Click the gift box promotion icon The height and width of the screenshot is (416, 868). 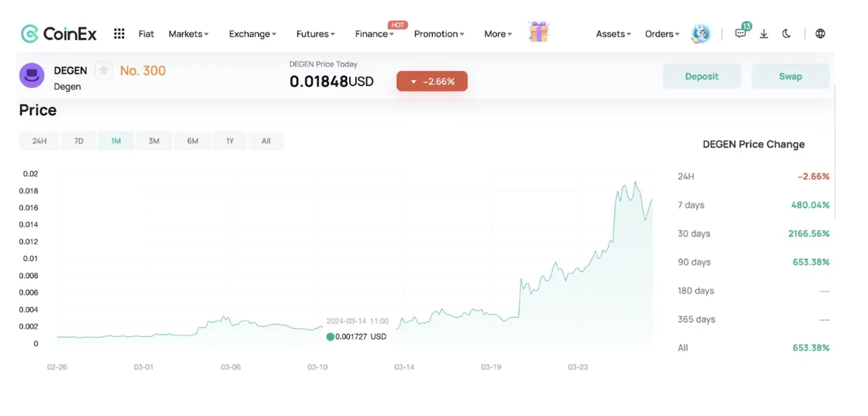click(x=539, y=32)
